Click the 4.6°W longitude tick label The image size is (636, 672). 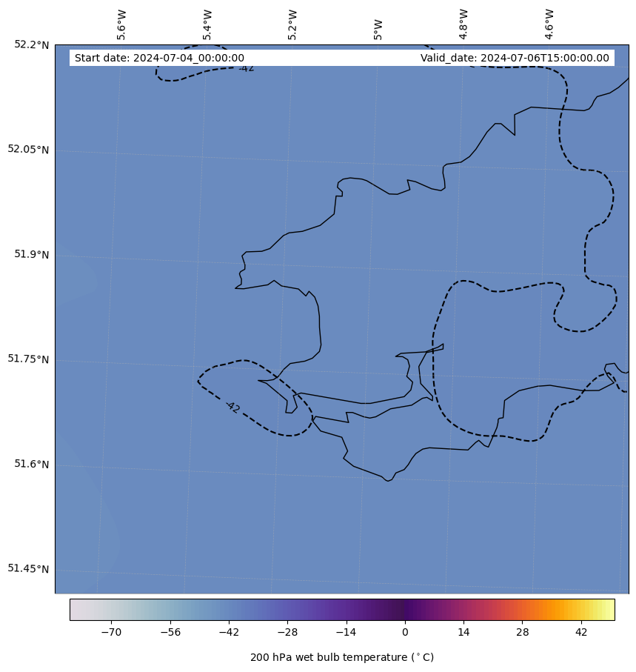point(549,24)
